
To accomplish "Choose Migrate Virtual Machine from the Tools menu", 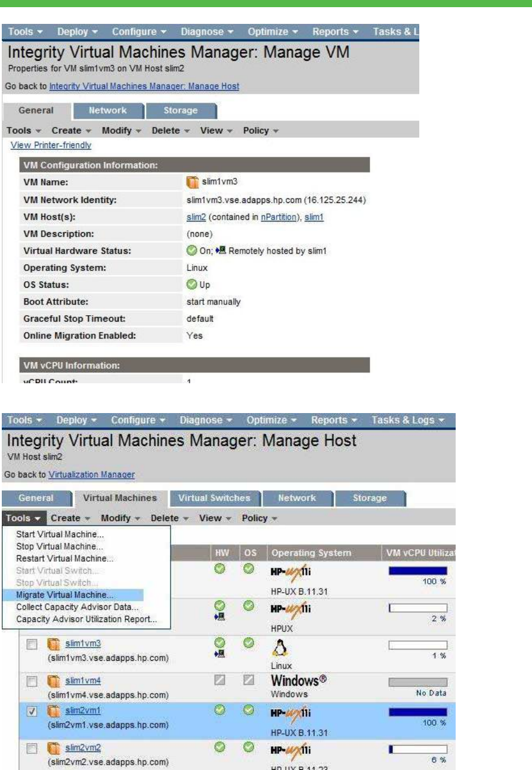I will pyautogui.click(x=64, y=595).
